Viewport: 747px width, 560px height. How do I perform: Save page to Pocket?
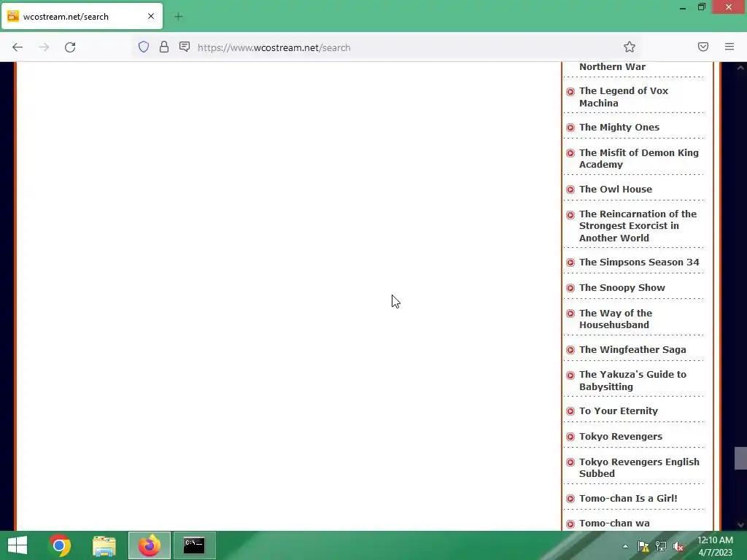click(x=703, y=47)
